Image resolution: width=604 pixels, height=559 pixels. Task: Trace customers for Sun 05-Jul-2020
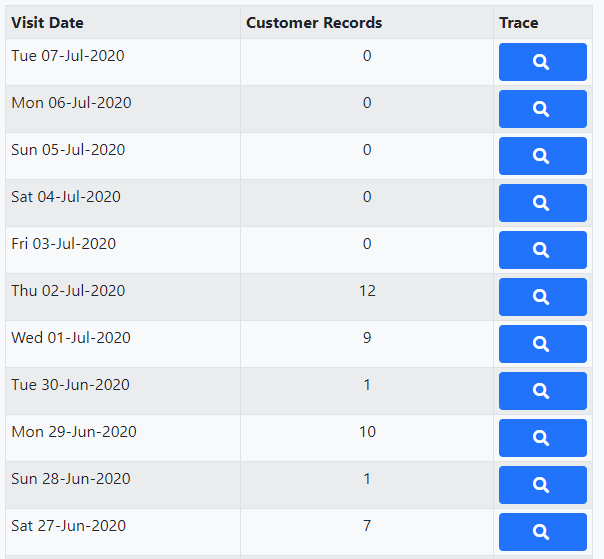click(x=542, y=156)
